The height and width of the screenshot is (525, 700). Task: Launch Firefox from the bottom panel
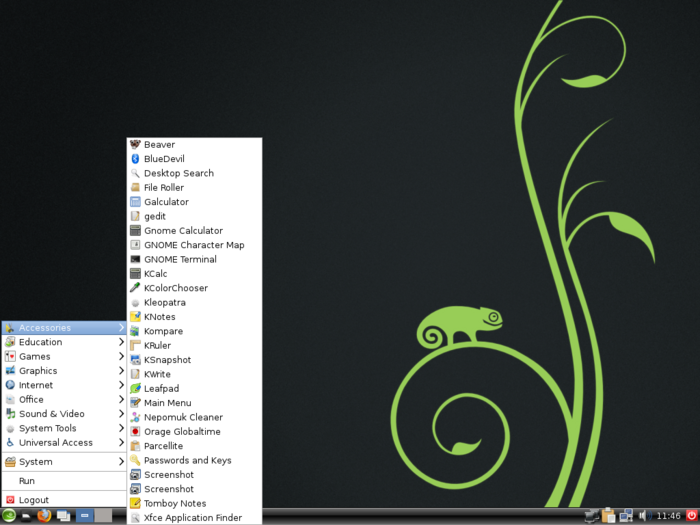(44, 516)
